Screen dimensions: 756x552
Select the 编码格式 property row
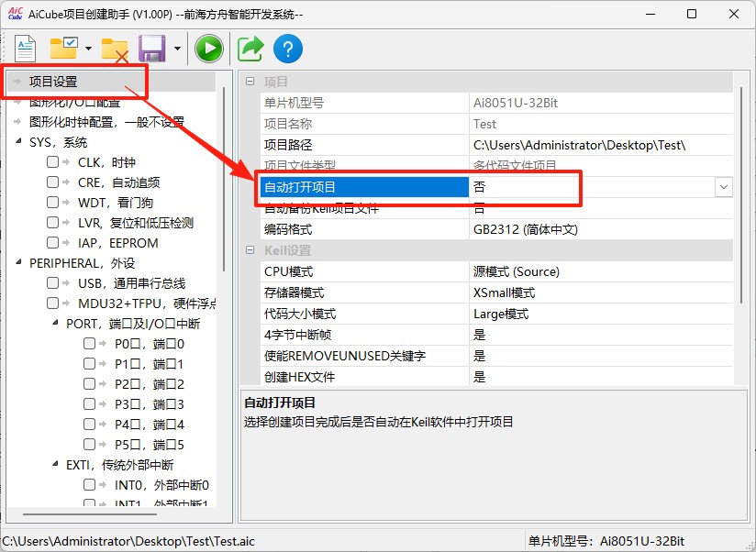(x=496, y=229)
